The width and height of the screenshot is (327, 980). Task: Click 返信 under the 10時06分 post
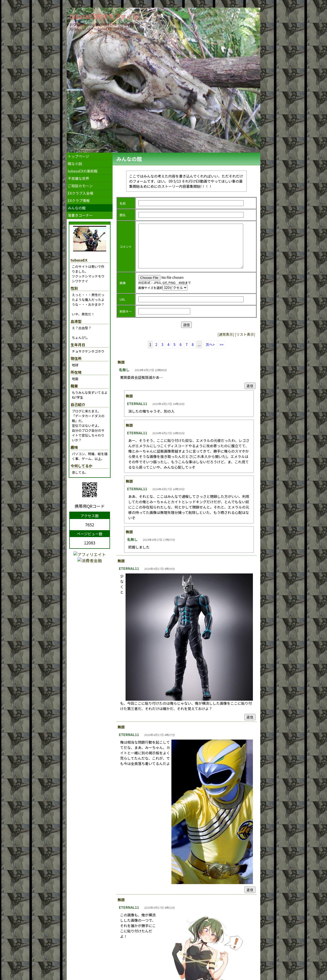click(250, 386)
